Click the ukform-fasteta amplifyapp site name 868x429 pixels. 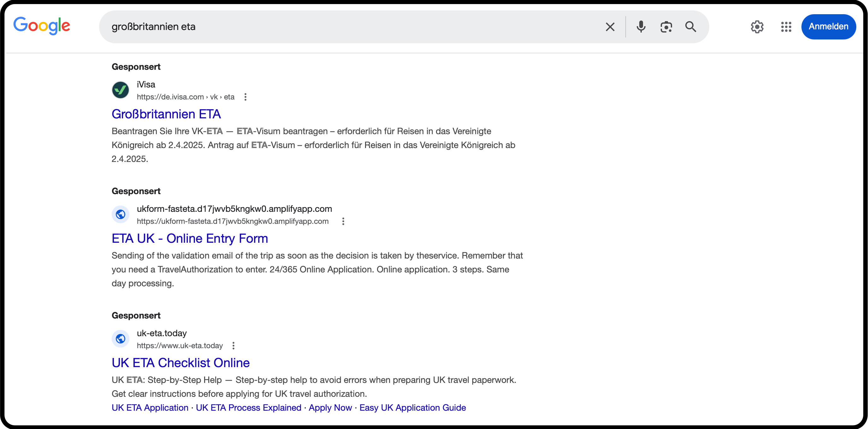(234, 209)
